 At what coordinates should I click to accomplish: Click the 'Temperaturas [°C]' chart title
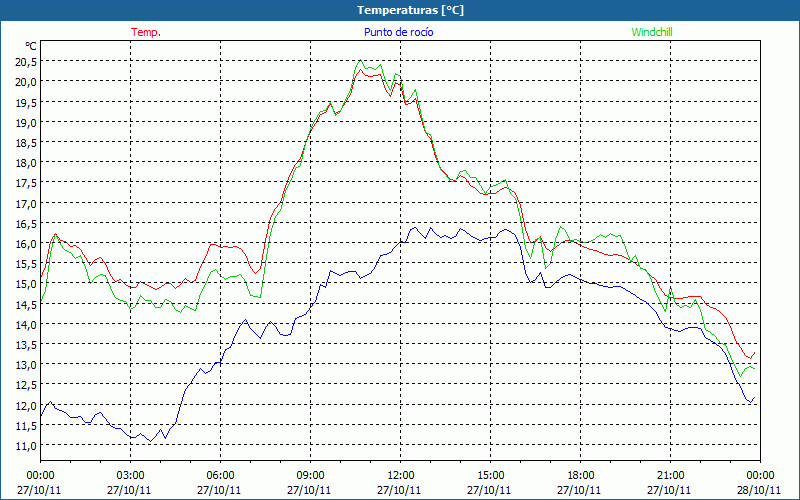pyautogui.click(x=410, y=10)
